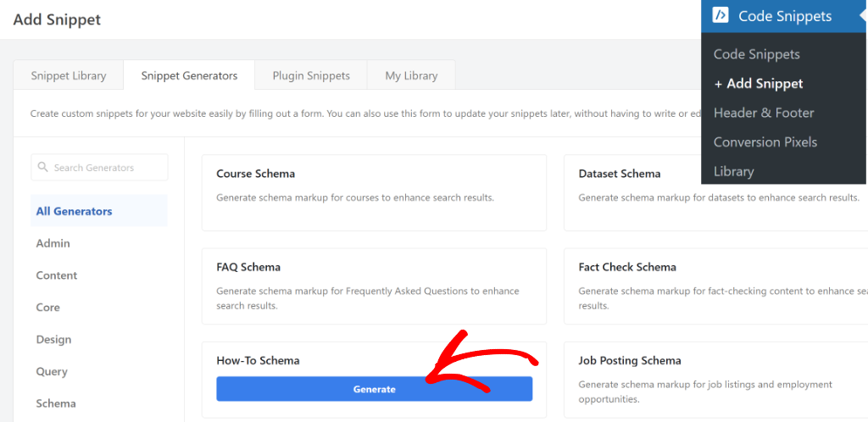Viewport: 868px width, 422px height.
Task: Click Course Schema description text
Action: tap(355, 197)
